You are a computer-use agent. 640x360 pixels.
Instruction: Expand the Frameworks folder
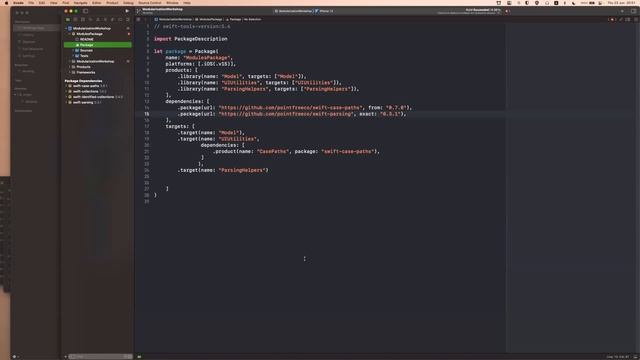pyautogui.click(x=69, y=72)
